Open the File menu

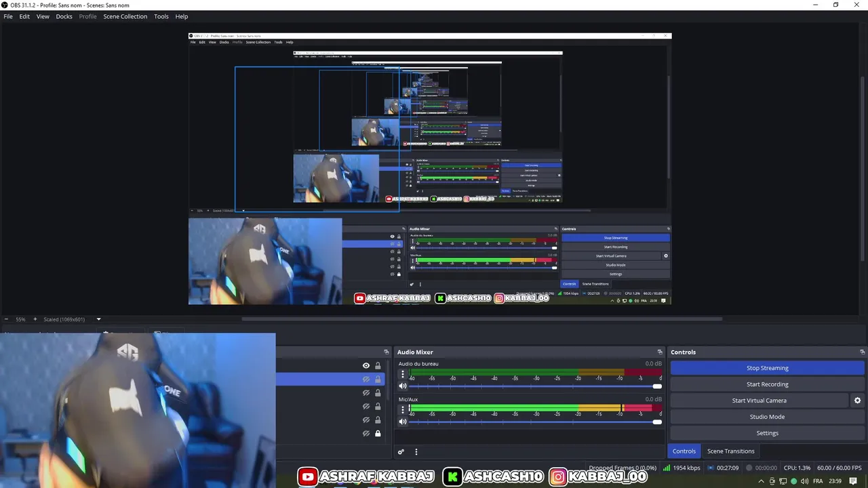pos(8,16)
